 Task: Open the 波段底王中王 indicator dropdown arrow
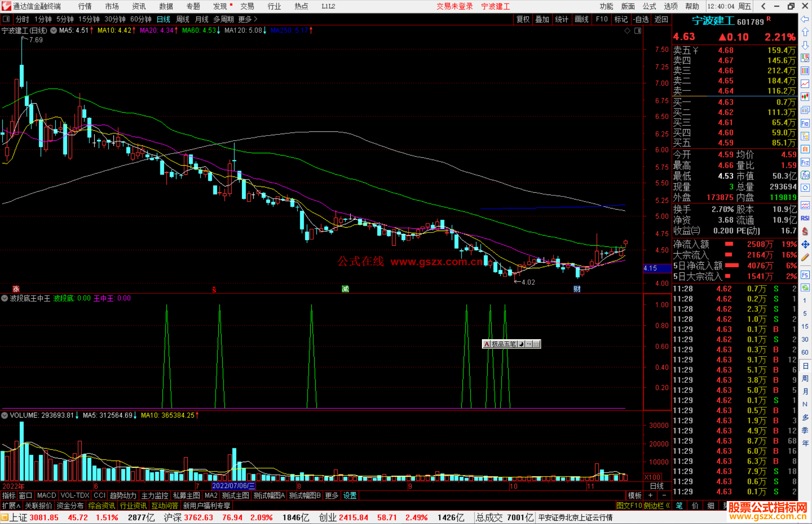(x=5, y=298)
